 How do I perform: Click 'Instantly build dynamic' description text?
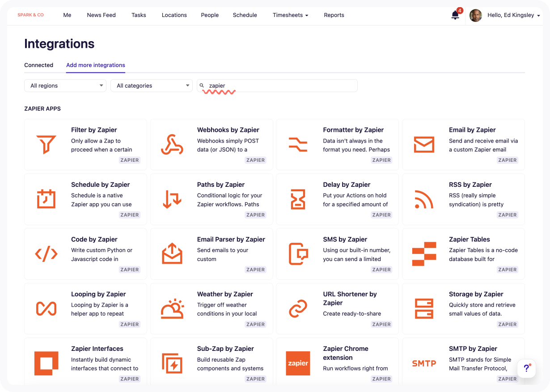pyautogui.click(x=101, y=360)
